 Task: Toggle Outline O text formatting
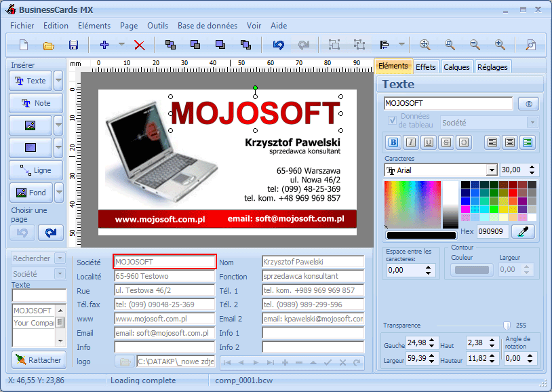[x=464, y=142]
